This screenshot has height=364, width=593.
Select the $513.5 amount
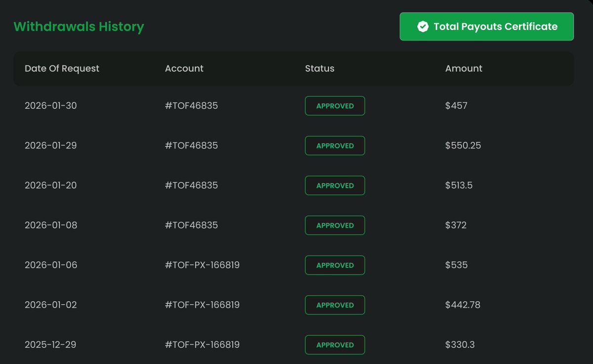point(460,185)
